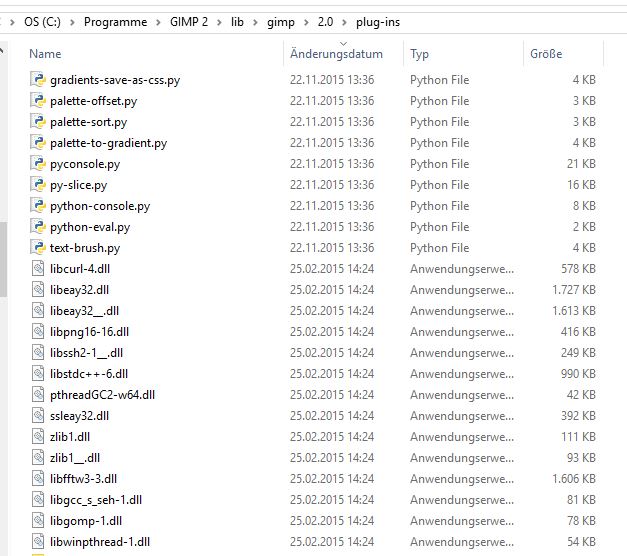The image size is (627, 556).
Task: Click date 25.02.2015 14:24 of libcurl-4.dll
Action: tap(332, 269)
